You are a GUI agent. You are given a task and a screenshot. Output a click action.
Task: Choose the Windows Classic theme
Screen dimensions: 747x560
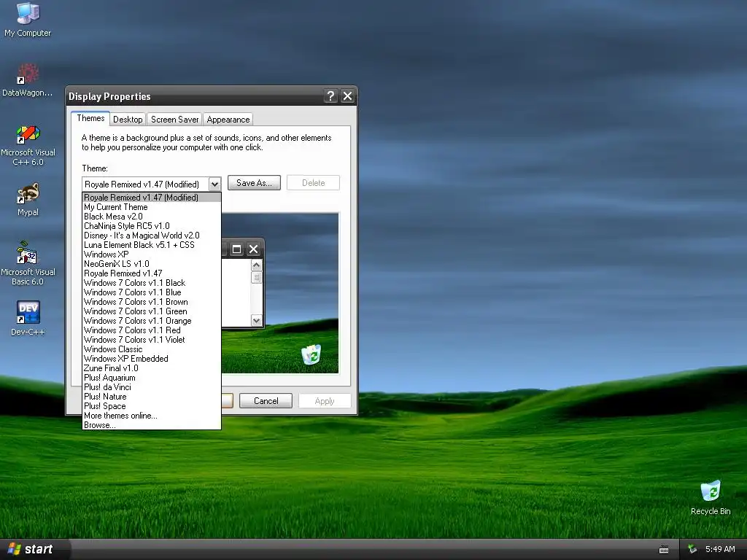[x=152, y=349]
